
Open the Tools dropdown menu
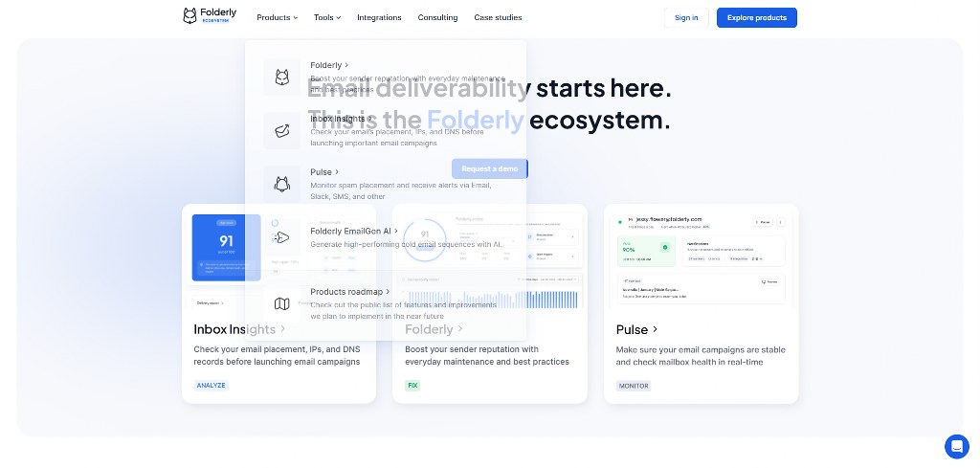[x=327, y=17]
